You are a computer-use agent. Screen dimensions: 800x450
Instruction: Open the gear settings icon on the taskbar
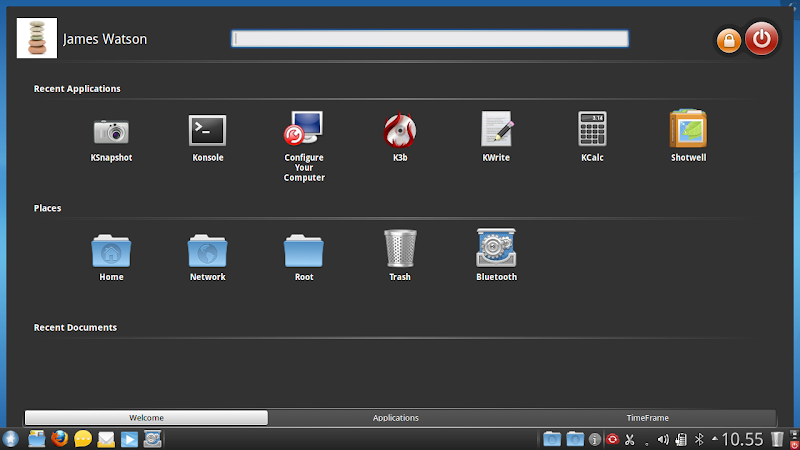[x=152, y=439]
